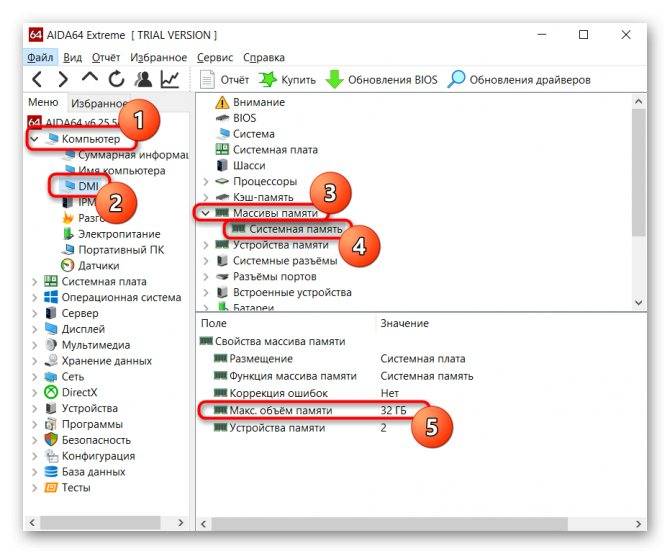
Task: Open the Вид menu
Action: [72, 57]
